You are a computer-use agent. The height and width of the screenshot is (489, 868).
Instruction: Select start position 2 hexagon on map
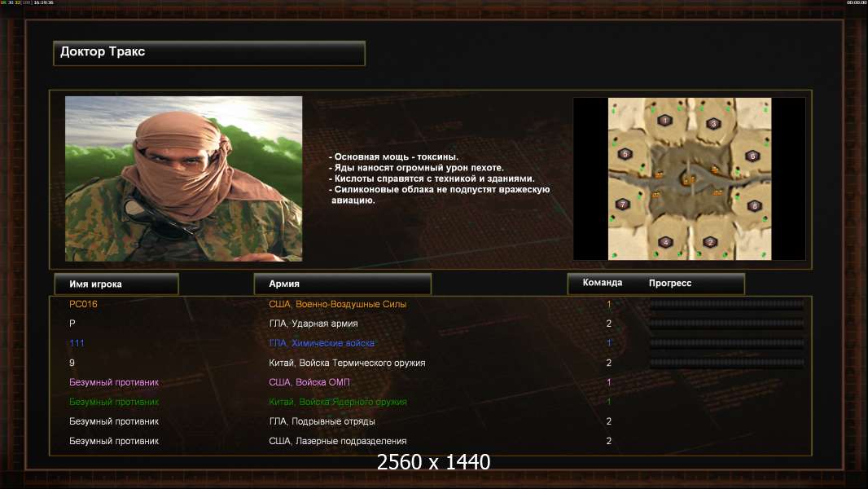(710, 242)
